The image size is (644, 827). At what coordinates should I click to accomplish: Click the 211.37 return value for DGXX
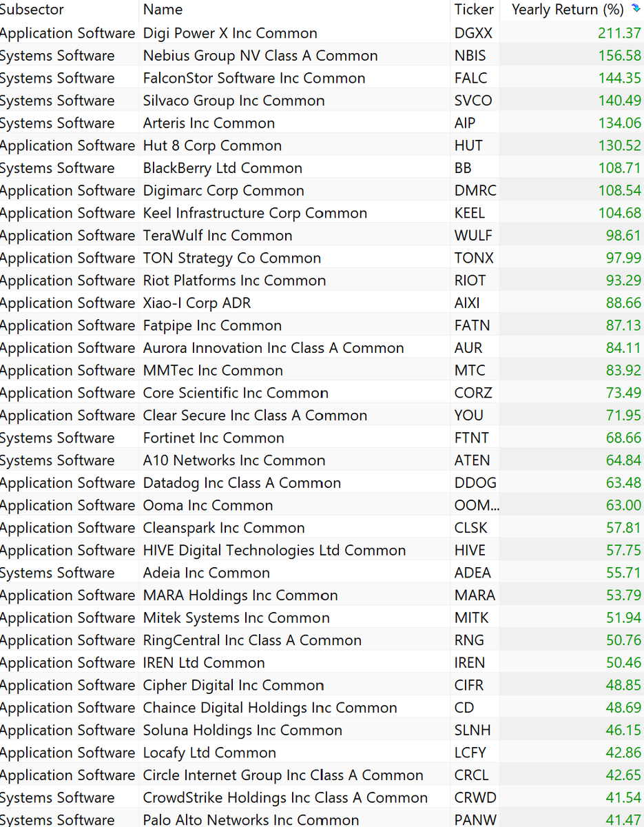(619, 33)
